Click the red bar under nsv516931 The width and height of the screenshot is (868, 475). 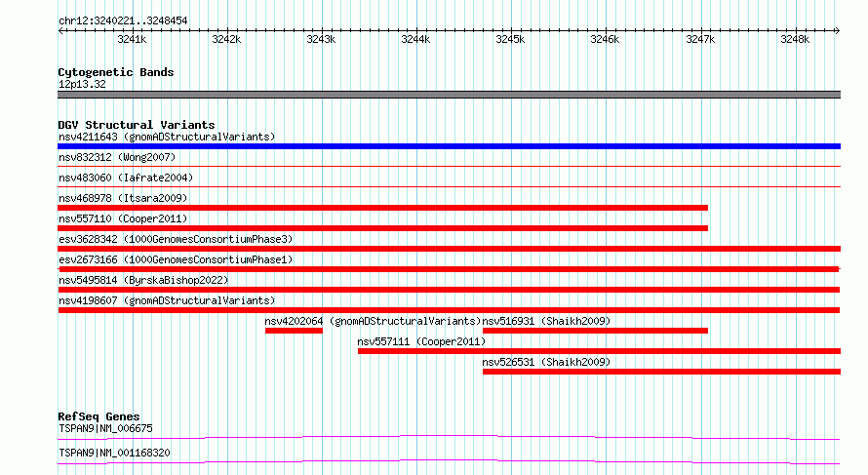pyautogui.click(x=595, y=331)
